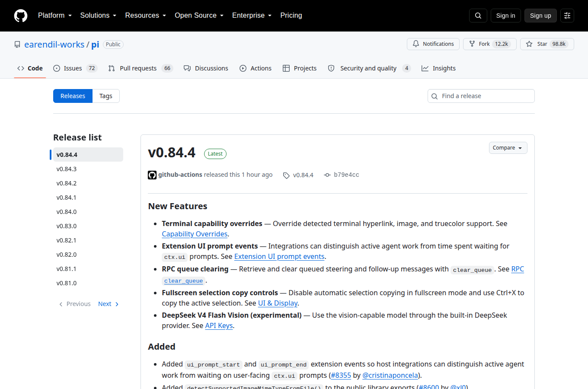Expand the Open Source menu
This screenshot has width=588, height=389.
coord(199,16)
